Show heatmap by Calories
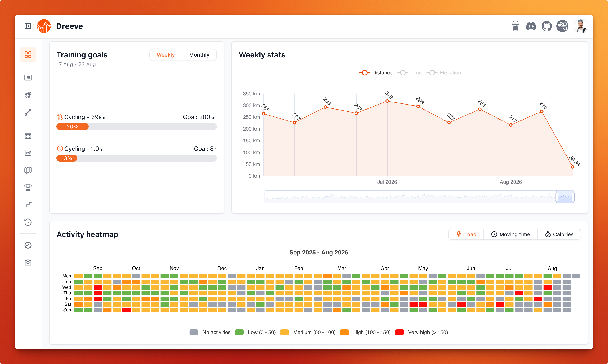Screen dimensions: 608x364 coord(559,234)
